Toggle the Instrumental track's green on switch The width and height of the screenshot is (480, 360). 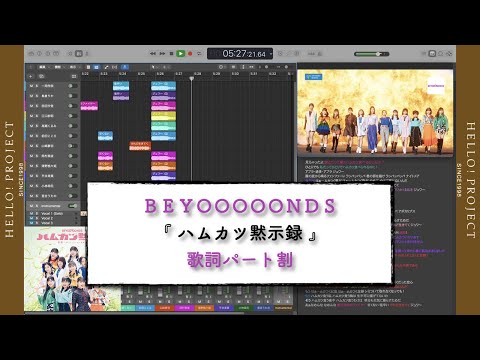72,206
